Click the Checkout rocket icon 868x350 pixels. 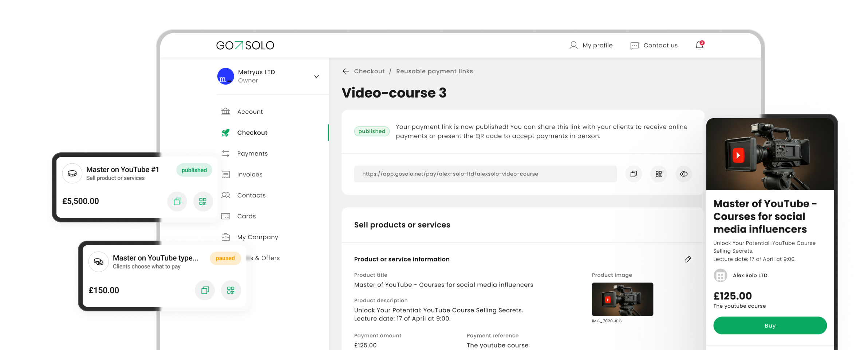tap(226, 133)
